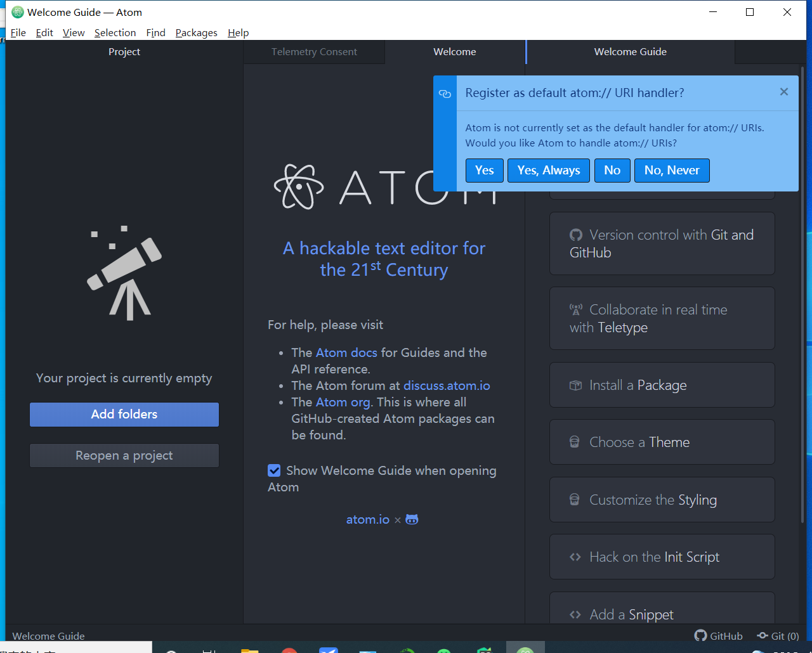This screenshot has width=812, height=653.
Task: Open the View menu
Action: tap(74, 33)
